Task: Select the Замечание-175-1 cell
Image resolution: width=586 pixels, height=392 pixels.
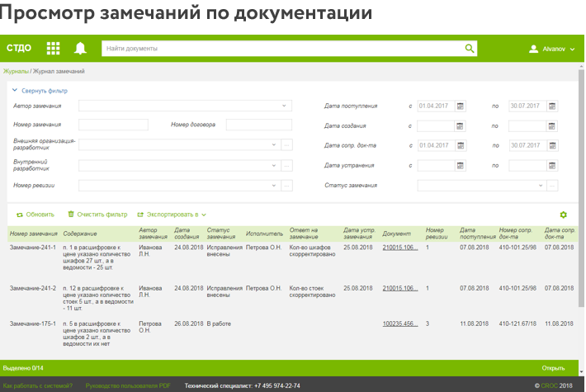Action: (x=33, y=324)
